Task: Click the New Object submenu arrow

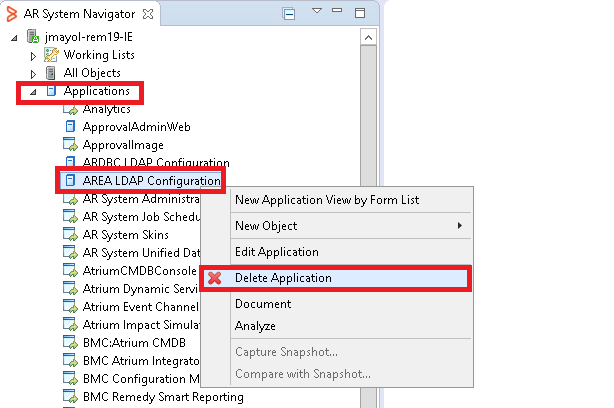Action: click(x=460, y=226)
